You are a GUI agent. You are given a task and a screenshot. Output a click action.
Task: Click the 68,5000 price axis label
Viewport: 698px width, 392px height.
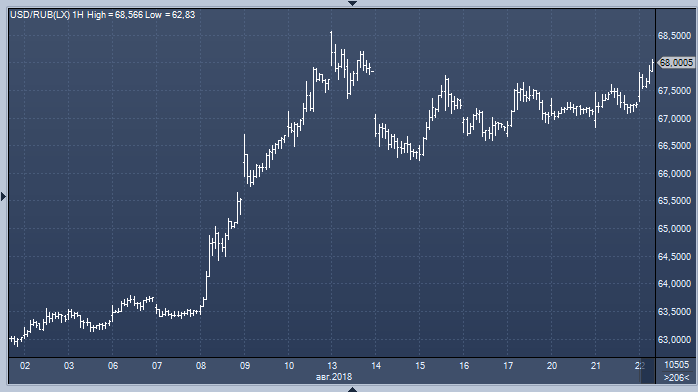(674, 36)
